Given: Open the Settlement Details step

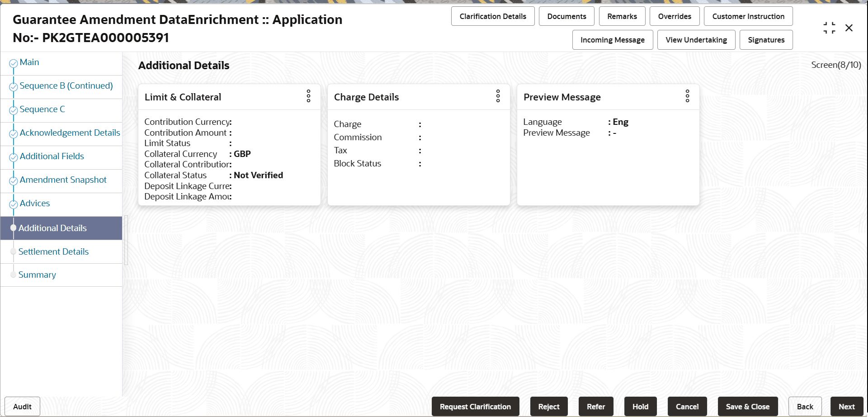Looking at the screenshot, I should coord(53,252).
